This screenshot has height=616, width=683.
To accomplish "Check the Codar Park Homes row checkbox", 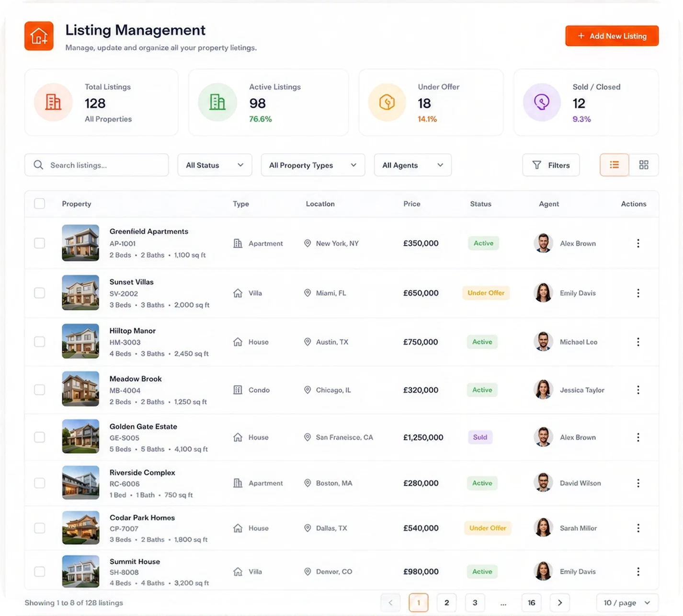I will tap(40, 528).
